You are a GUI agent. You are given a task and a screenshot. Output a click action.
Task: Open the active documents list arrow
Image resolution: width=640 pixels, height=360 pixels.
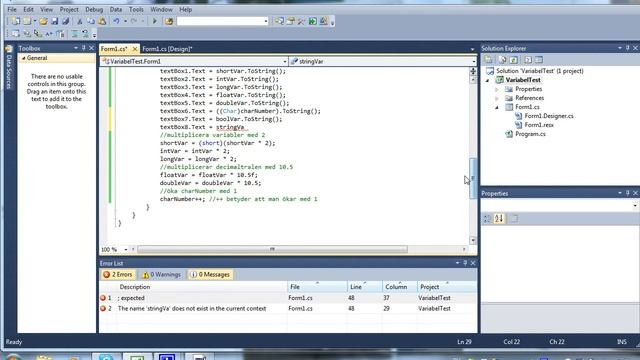(472, 49)
